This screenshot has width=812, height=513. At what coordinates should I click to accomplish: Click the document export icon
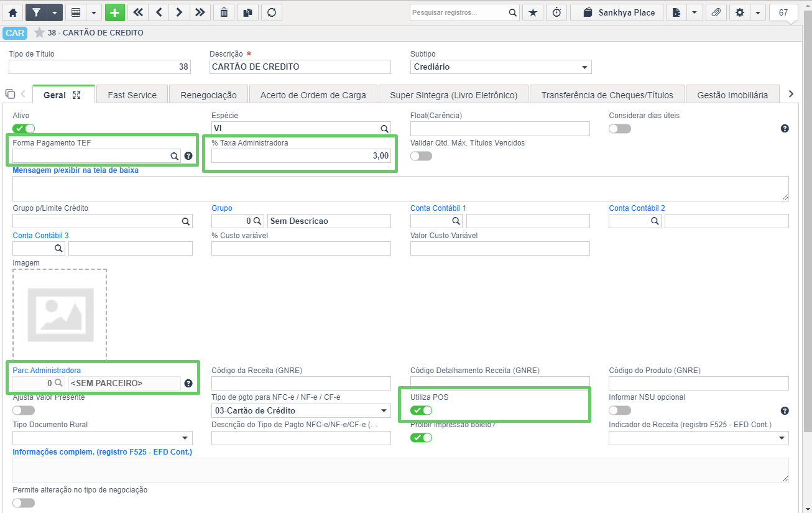click(676, 12)
